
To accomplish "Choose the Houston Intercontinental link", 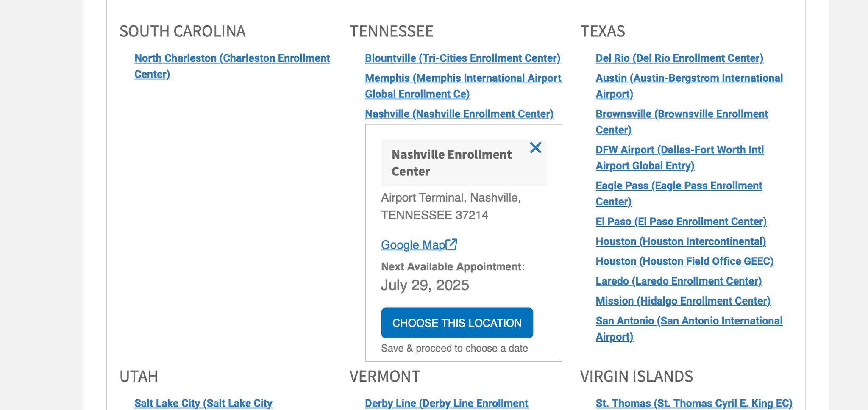I will click(681, 241).
